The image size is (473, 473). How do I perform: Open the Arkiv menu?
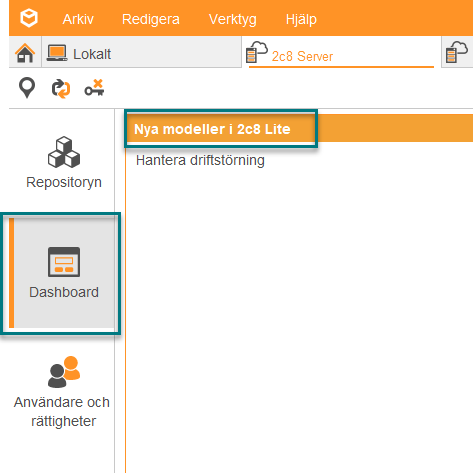[x=78, y=19]
